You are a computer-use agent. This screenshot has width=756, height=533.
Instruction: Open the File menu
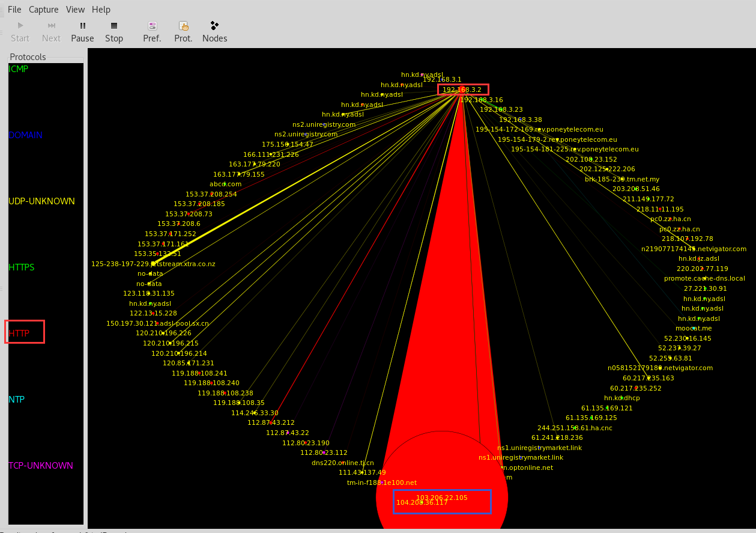point(14,10)
